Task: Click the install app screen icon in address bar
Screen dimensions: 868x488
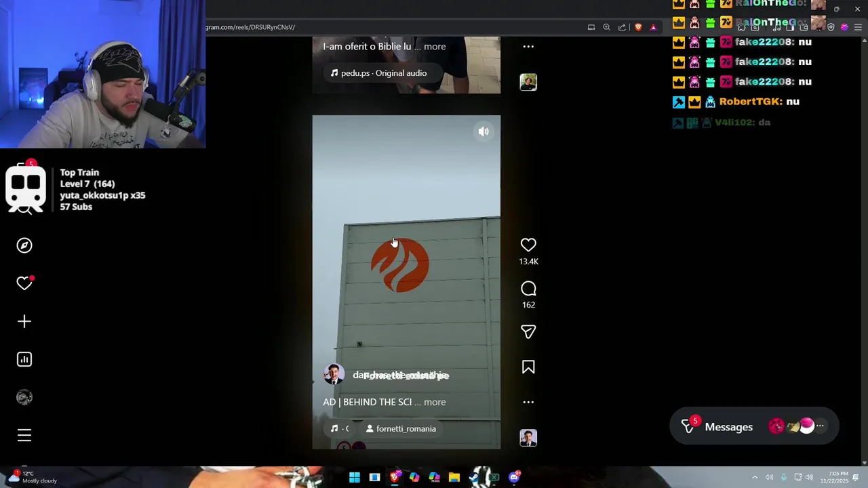Action: click(x=591, y=27)
